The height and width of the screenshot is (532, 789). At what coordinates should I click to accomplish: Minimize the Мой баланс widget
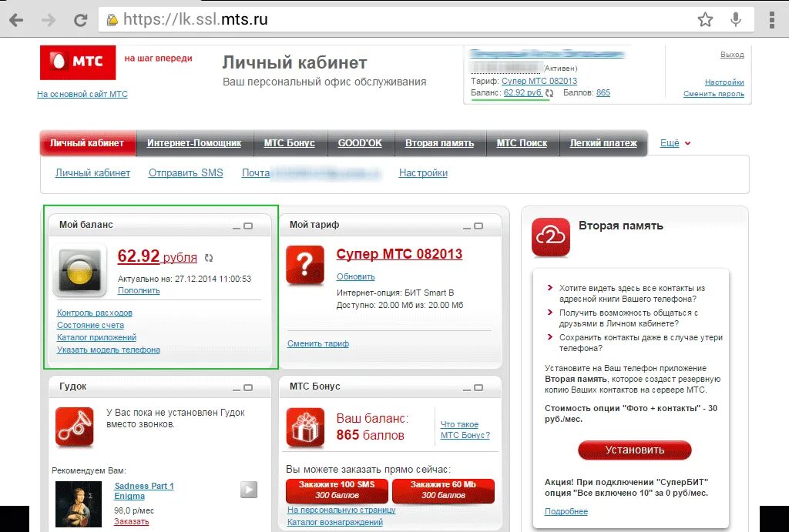pyautogui.click(x=237, y=227)
